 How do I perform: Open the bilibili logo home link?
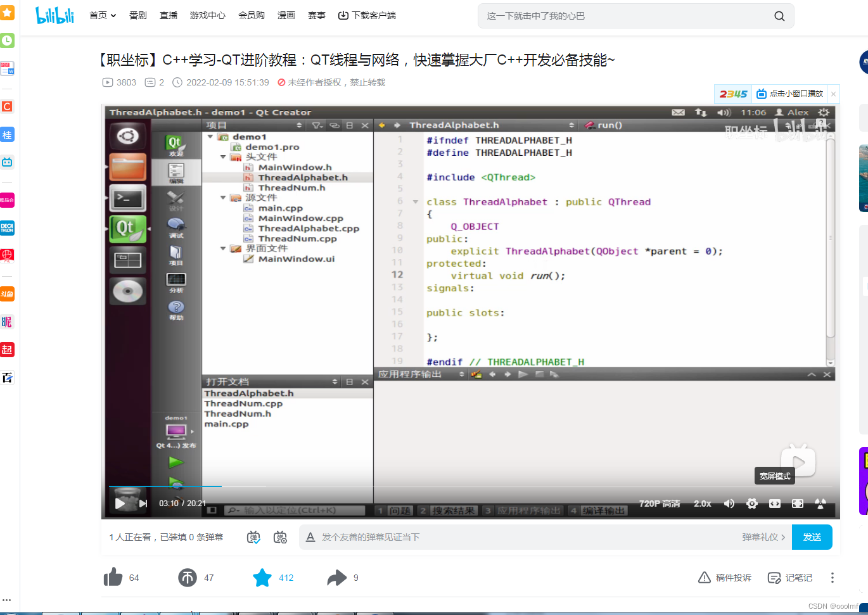tap(55, 15)
